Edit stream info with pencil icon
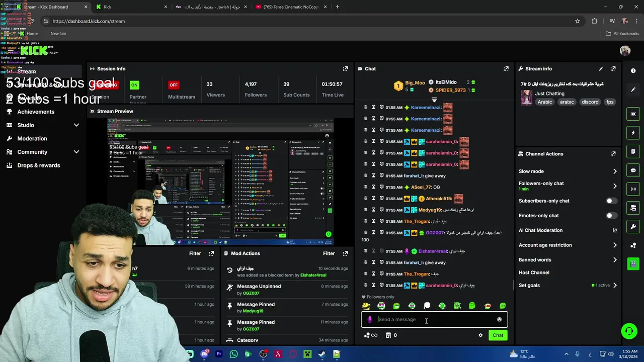Screen dimensions: 644x362 point(601,69)
